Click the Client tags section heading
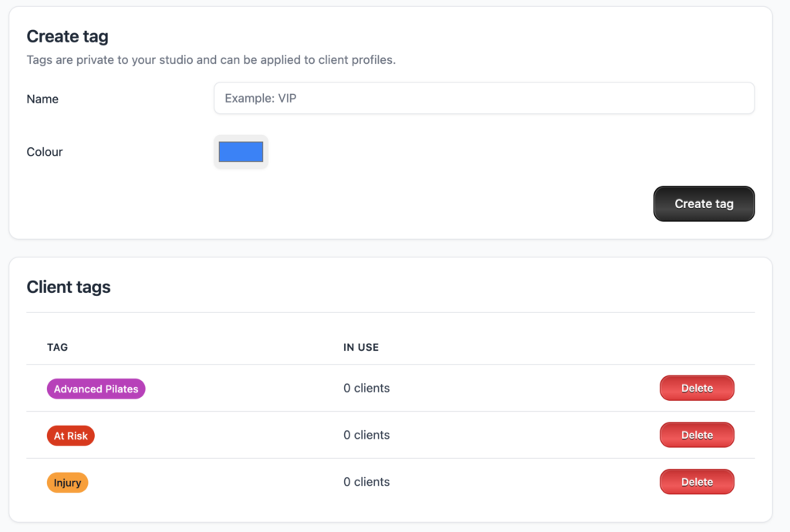The height and width of the screenshot is (532, 790). [69, 288]
